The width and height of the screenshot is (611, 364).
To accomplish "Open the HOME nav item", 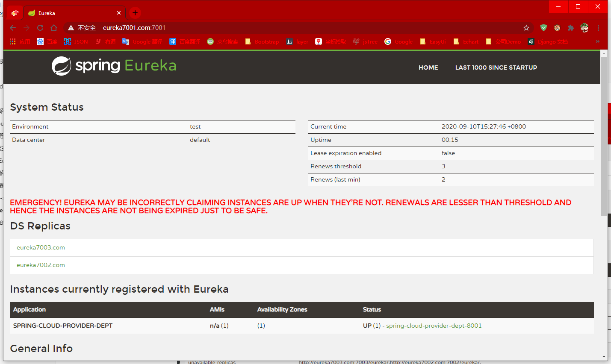I will (428, 68).
